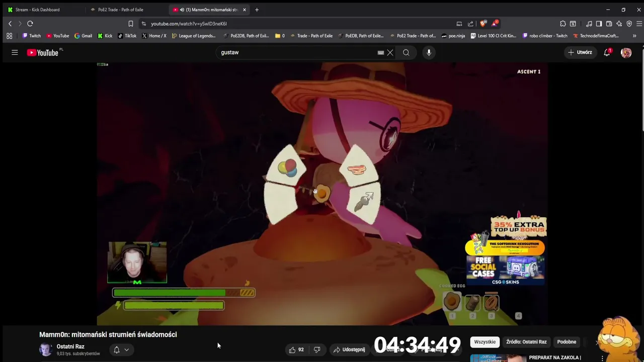
Task: Click the video player area
Action: pyautogui.click(x=322, y=194)
